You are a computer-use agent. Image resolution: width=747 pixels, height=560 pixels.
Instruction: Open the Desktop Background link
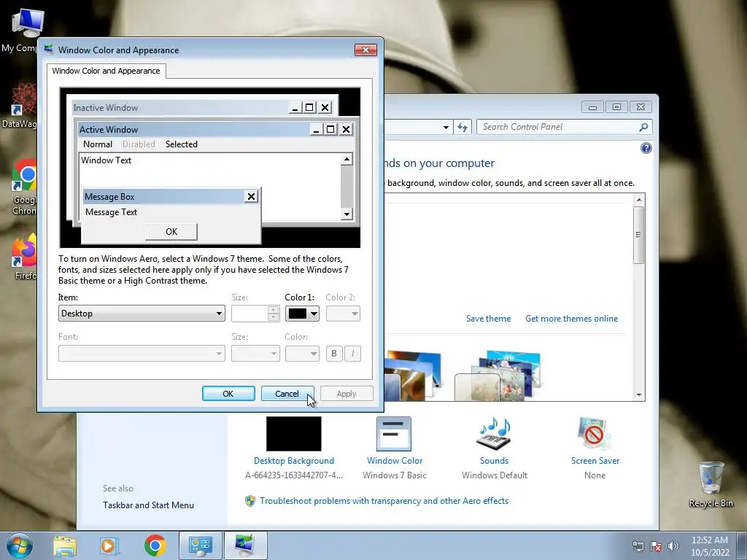point(294,461)
